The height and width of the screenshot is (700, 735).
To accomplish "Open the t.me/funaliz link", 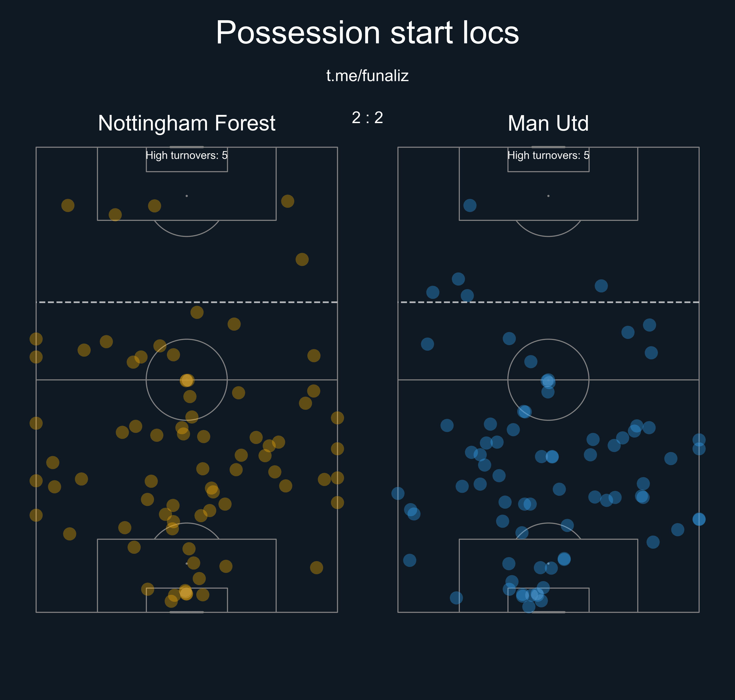I will [367, 76].
